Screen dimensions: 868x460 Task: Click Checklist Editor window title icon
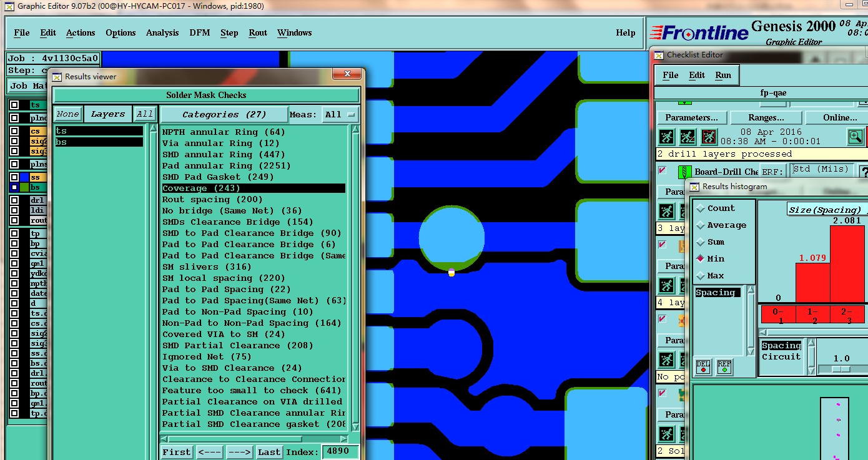[x=659, y=55]
